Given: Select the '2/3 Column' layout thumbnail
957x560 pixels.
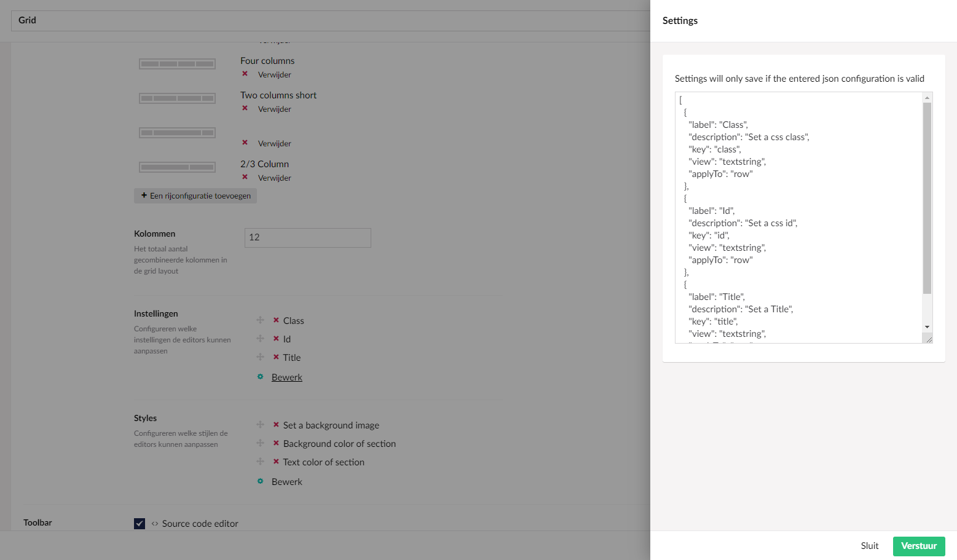Looking at the screenshot, I should [177, 167].
